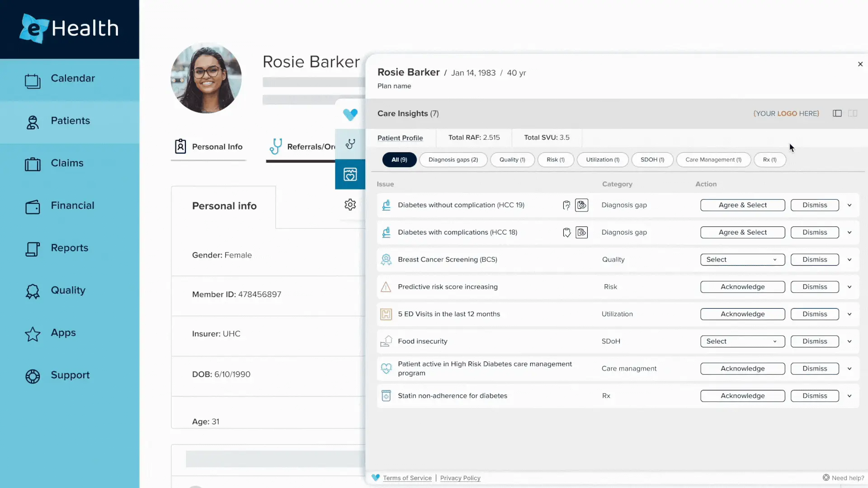This screenshot has height=488, width=868.
Task: Click eye icon for Diabetes without complication
Action: click(x=581, y=205)
